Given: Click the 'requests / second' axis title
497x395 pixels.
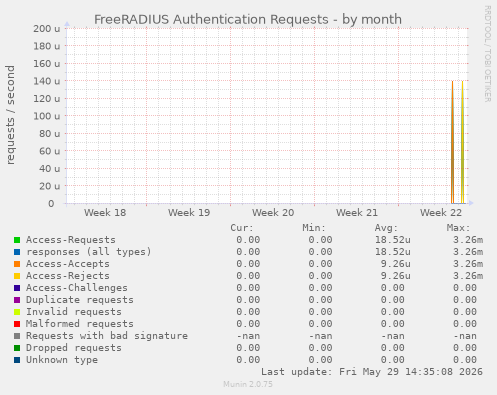Looking at the screenshot, I should click(x=10, y=115).
